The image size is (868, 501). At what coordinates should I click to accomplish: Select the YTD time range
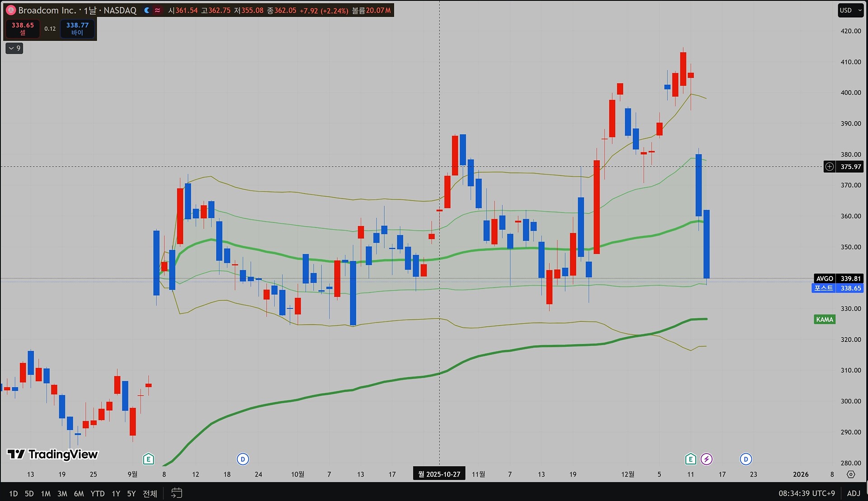pos(97,493)
